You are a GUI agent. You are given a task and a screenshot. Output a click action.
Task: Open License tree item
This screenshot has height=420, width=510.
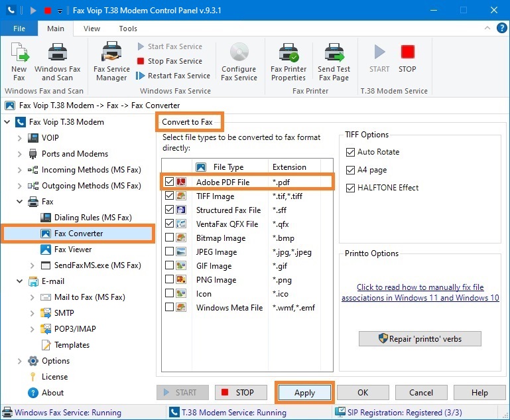pyautogui.click(x=49, y=377)
